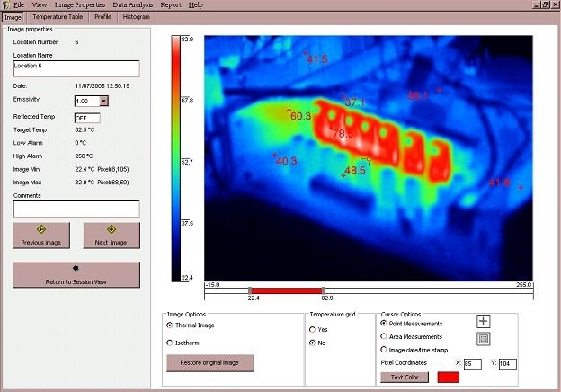Click the area measurement square icon
The height and width of the screenshot is (392, 561).
(x=483, y=339)
